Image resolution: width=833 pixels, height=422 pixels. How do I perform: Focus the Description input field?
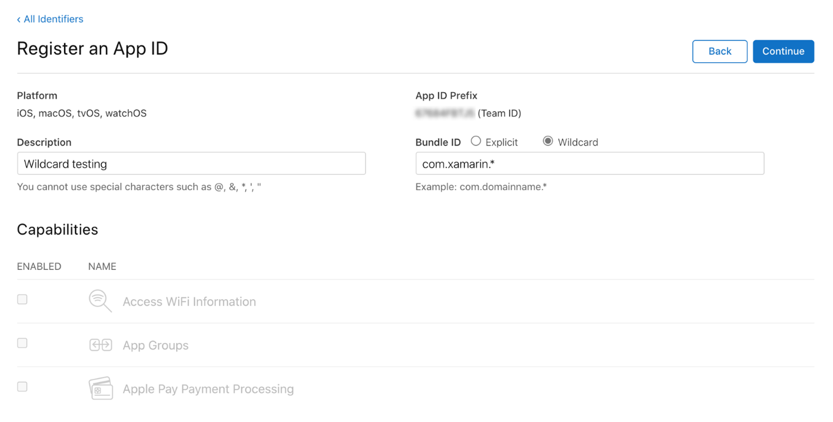(x=191, y=164)
